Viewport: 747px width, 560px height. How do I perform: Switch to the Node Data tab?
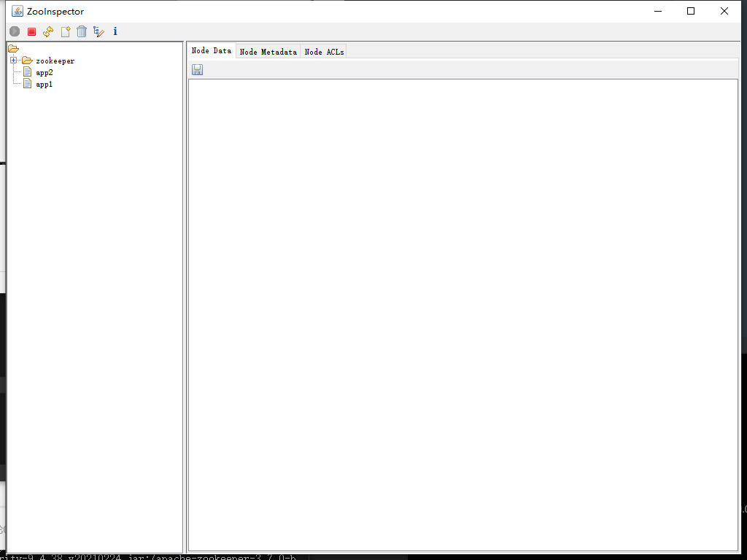click(x=211, y=51)
